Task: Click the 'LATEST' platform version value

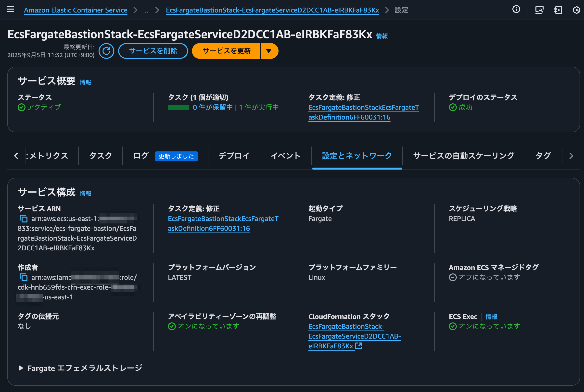Action: click(x=179, y=278)
